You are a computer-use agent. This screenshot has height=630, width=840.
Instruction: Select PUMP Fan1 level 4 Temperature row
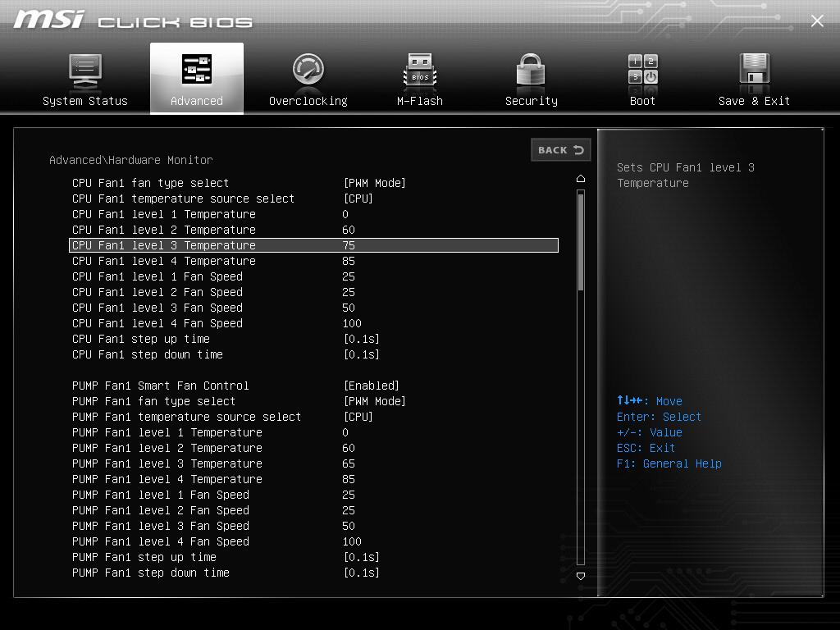click(314, 479)
